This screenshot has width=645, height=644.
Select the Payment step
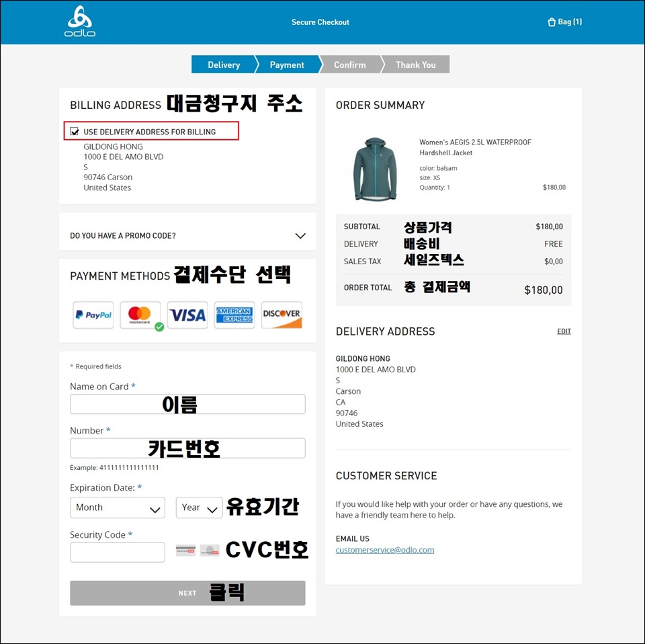(287, 65)
